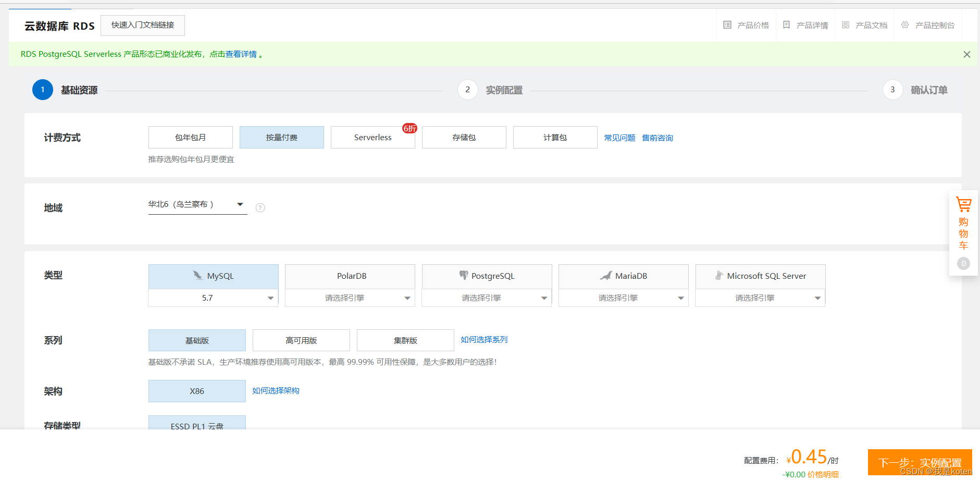Viewport: 980px width, 481px height.
Task: Open 常见问题 link
Action: 619,138
